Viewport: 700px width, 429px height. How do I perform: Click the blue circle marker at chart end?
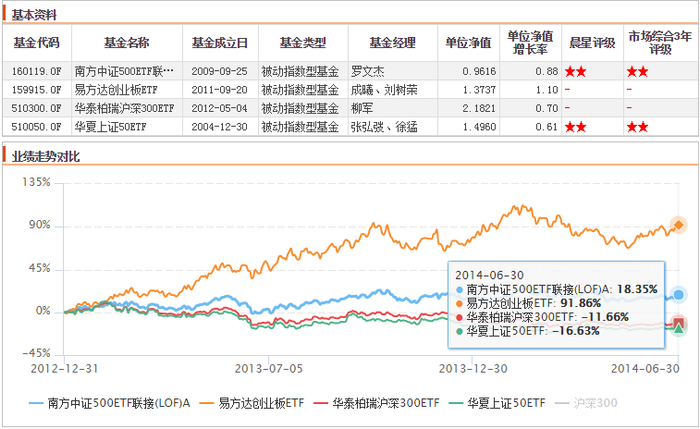(679, 295)
